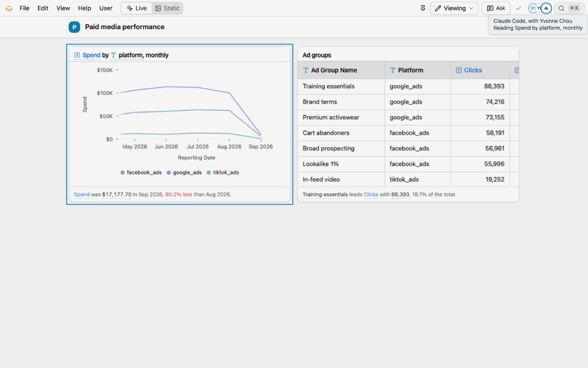This screenshot has height=368, width=588.
Task: Select the Brand terms cell
Action: (341, 102)
